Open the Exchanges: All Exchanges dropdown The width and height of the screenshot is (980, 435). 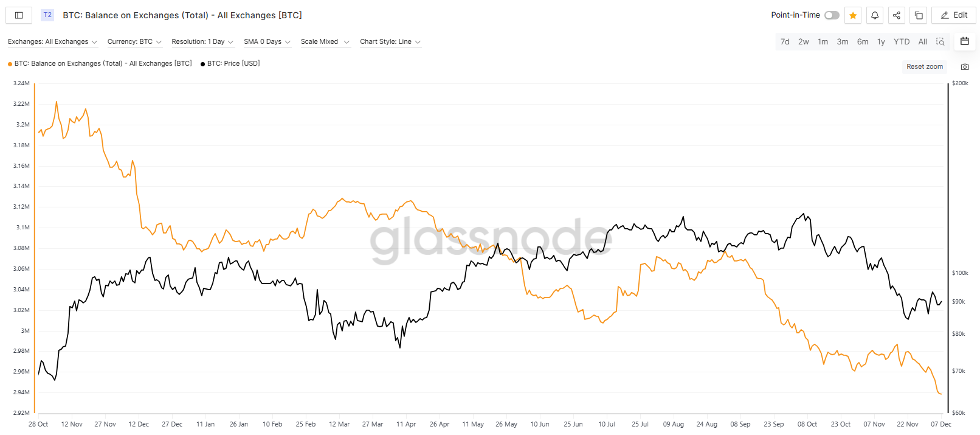[52, 42]
